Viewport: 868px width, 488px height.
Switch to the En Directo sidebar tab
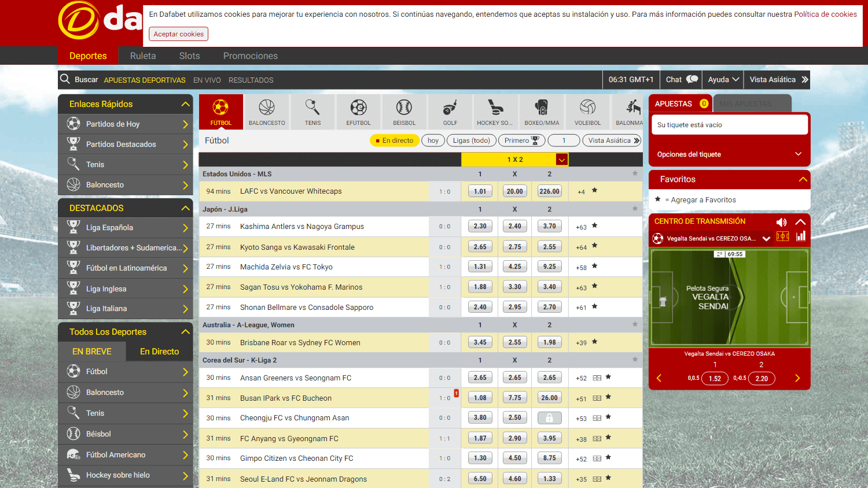coord(159,352)
